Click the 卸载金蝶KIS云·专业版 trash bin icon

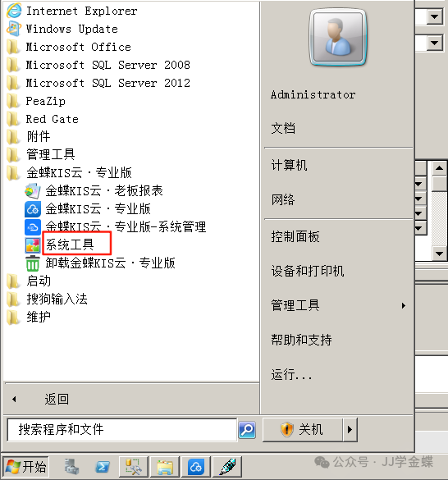click(33, 263)
